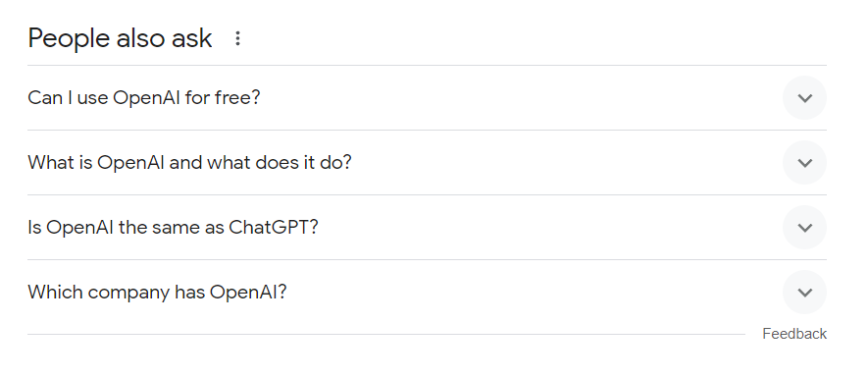Click the chevron icon for "Can I use OpenAI for free?"
The image size is (868, 377).
tap(804, 98)
